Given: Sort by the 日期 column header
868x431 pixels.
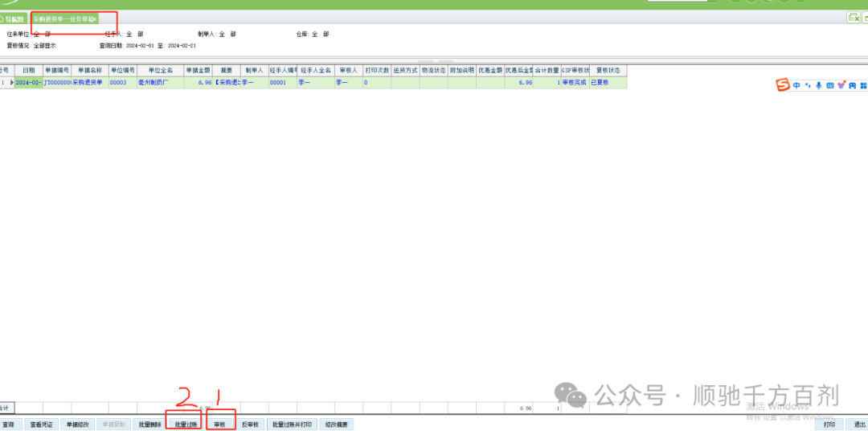Looking at the screenshot, I should (x=28, y=70).
